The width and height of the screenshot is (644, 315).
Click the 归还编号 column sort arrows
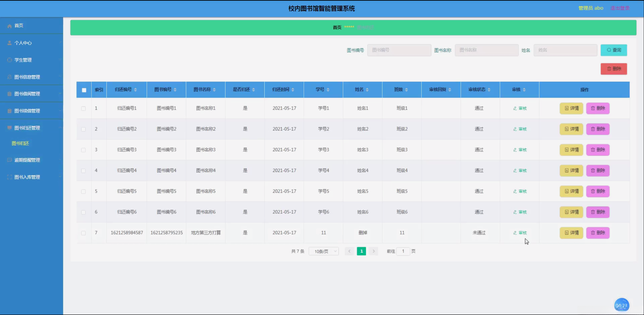136,90
